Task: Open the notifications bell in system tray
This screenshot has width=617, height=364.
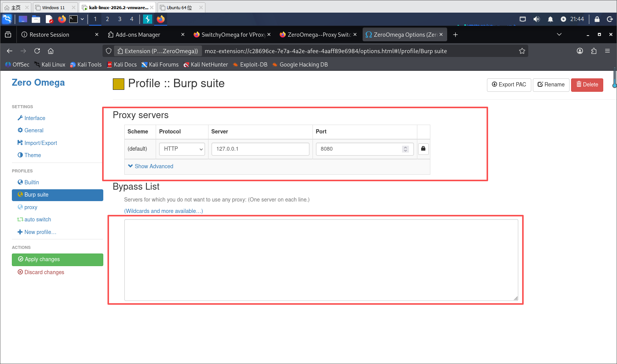Action: [550, 19]
